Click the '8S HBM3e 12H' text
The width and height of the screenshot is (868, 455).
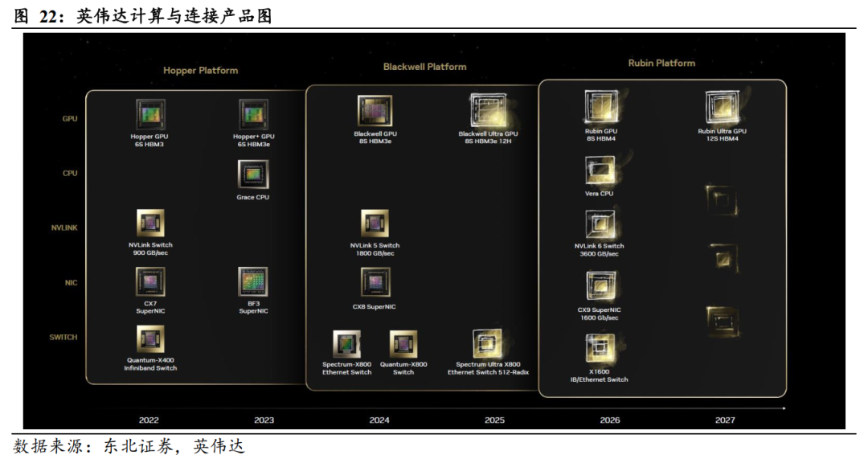pyautogui.click(x=489, y=141)
